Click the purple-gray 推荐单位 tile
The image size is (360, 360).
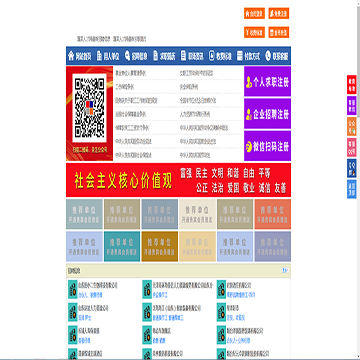(x=273, y=246)
